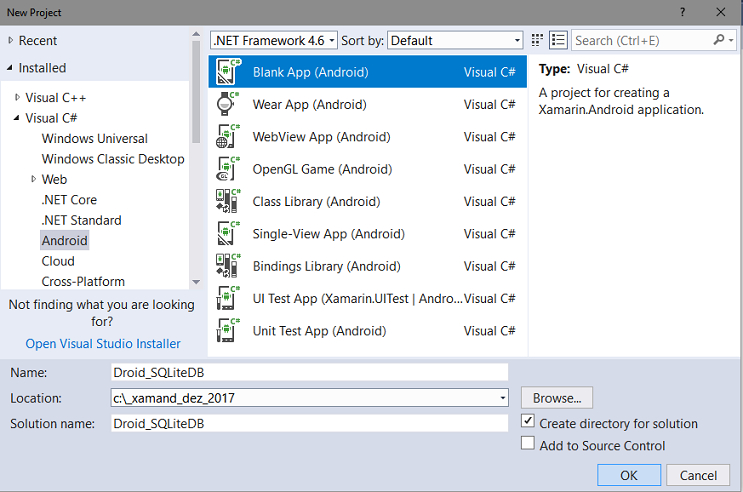Select Class Library (Android) template name
Screen dimensions: 743x492
316,201
